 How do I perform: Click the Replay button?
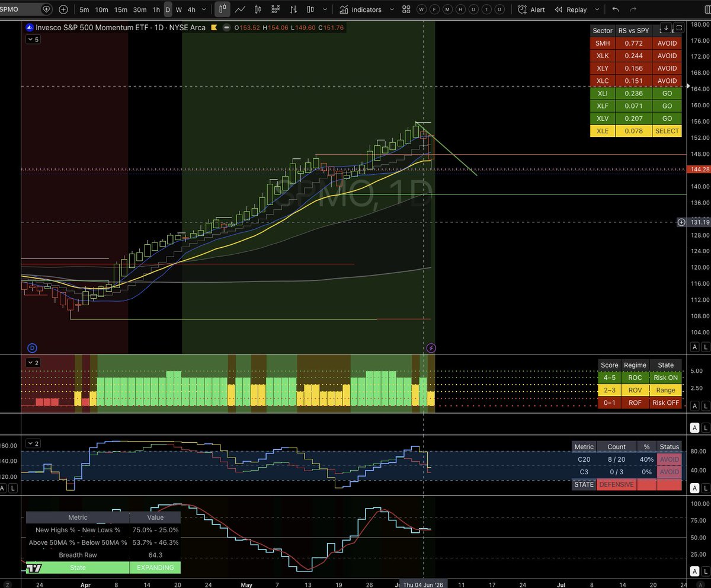(571, 9)
